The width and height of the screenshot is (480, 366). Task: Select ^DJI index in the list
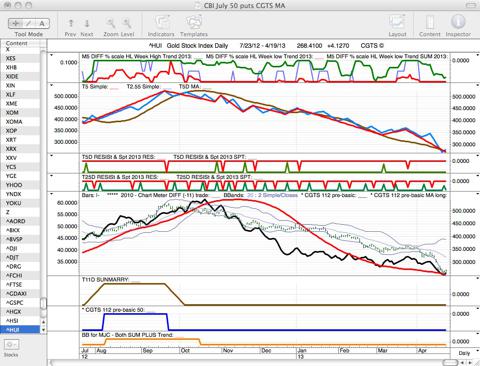click(x=21, y=248)
